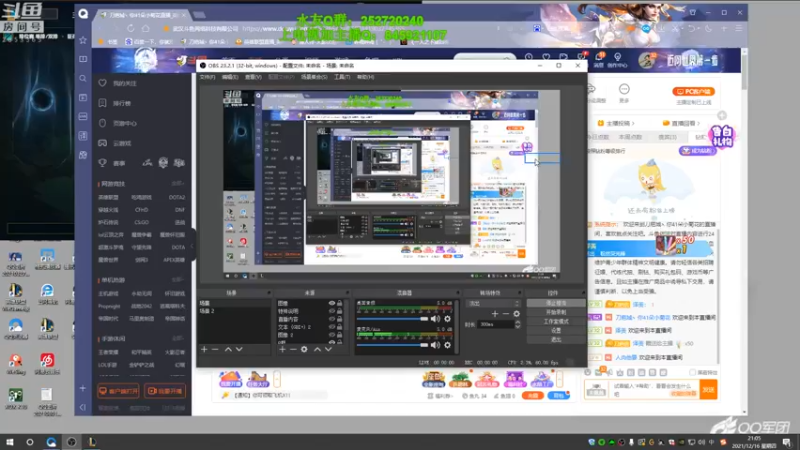This screenshot has height=450, width=800.
Task: Toggle visibility eye for 图像 source
Action: 332,303
